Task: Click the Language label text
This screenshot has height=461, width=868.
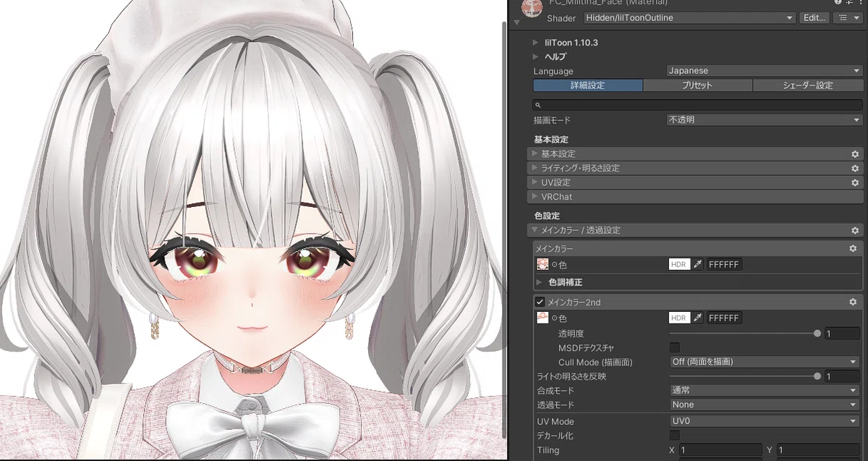Action: (x=553, y=71)
